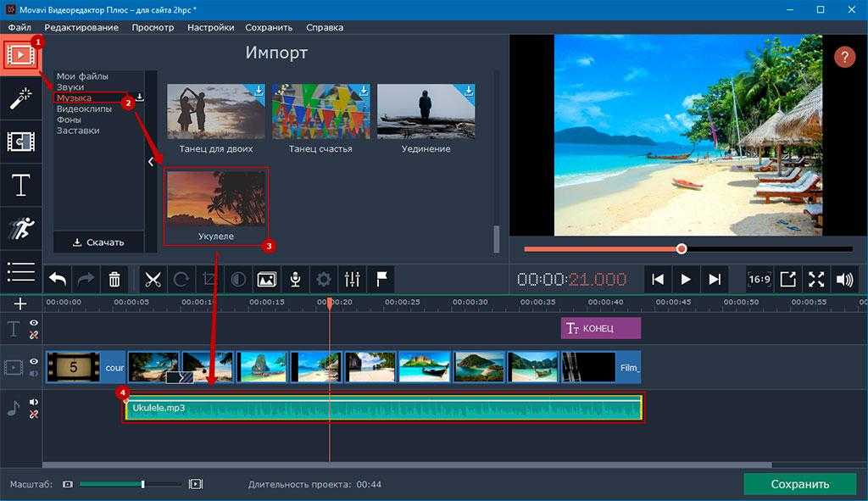Select Заставки category
The image size is (868, 501).
[78, 131]
